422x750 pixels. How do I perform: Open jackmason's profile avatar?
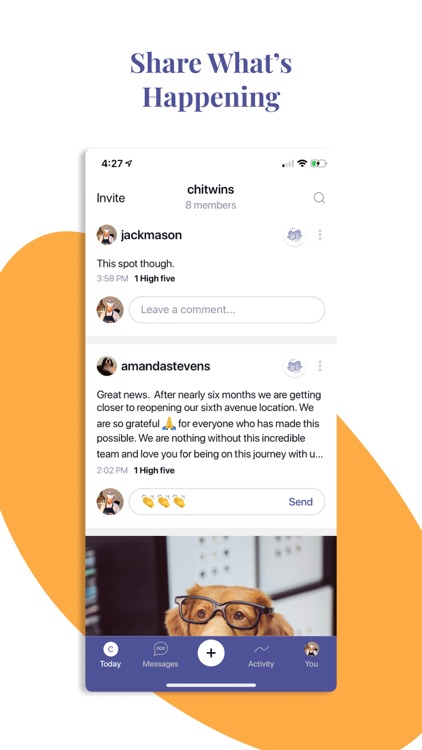point(107,235)
